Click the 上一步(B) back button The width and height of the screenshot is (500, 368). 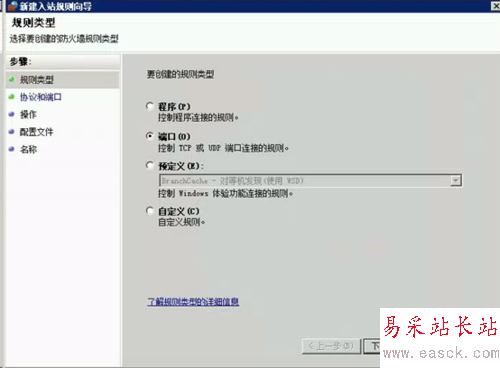331,346
